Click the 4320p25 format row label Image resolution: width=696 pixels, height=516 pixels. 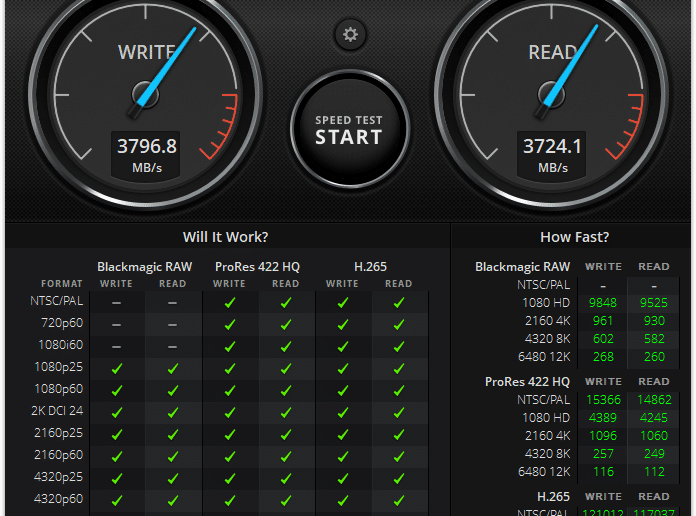point(59,477)
